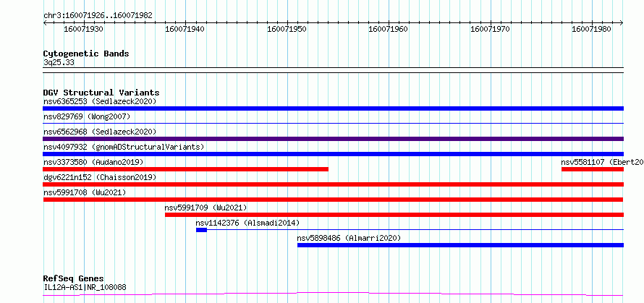The height and width of the screenshot is (303, 644).
Task: Click the 3q25.33 cytogenetic band bar
Action: pyautogui.click(x=333, y=70)
